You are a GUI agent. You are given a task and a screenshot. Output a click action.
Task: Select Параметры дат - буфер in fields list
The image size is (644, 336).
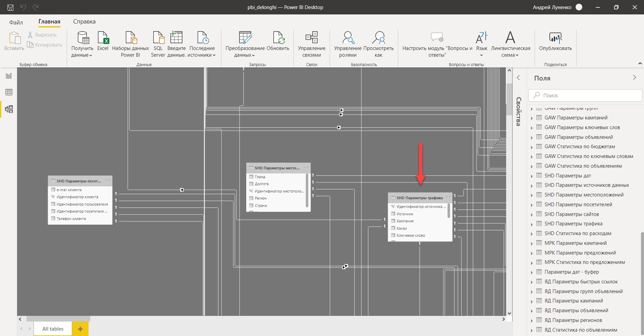572,272
